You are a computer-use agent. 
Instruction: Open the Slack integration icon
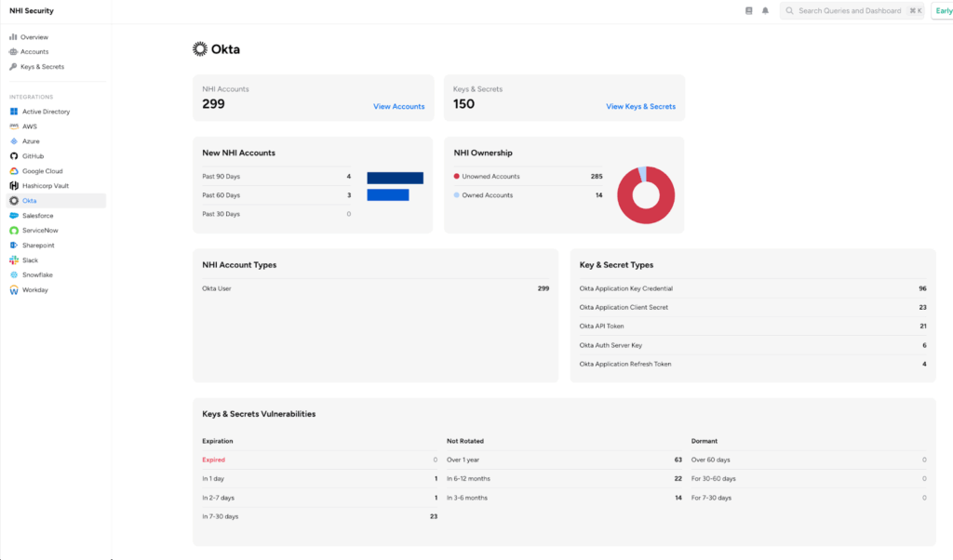tap(14, 260)
